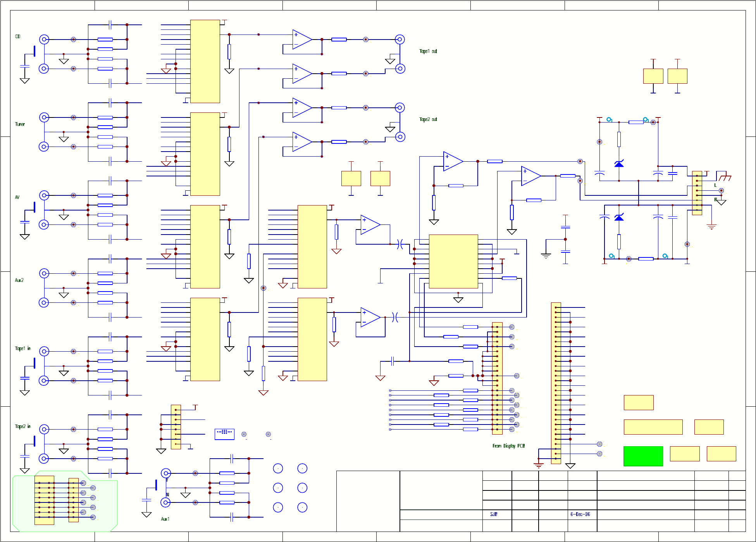Select the upper yellow IC in the middle column
Image resolution: width=756 pixels, height=542 pixels.
[x=312, y=247]
